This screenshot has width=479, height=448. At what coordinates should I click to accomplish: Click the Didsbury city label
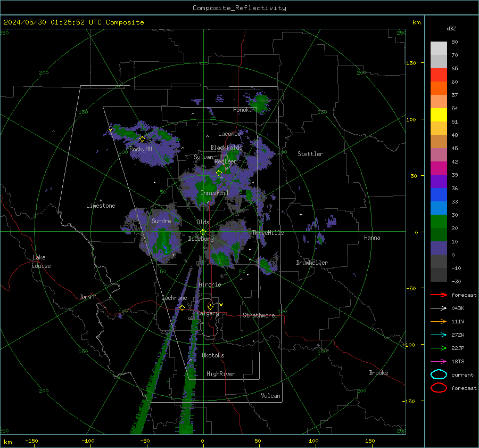[x=201, y=239]
